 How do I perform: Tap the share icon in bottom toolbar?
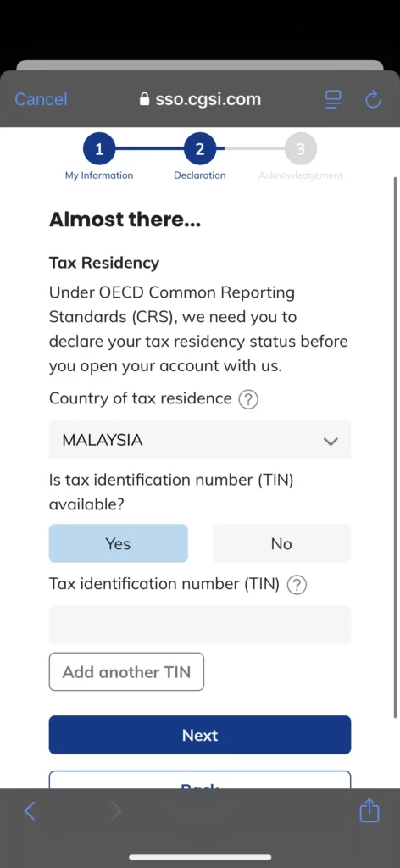pos(369,811)
